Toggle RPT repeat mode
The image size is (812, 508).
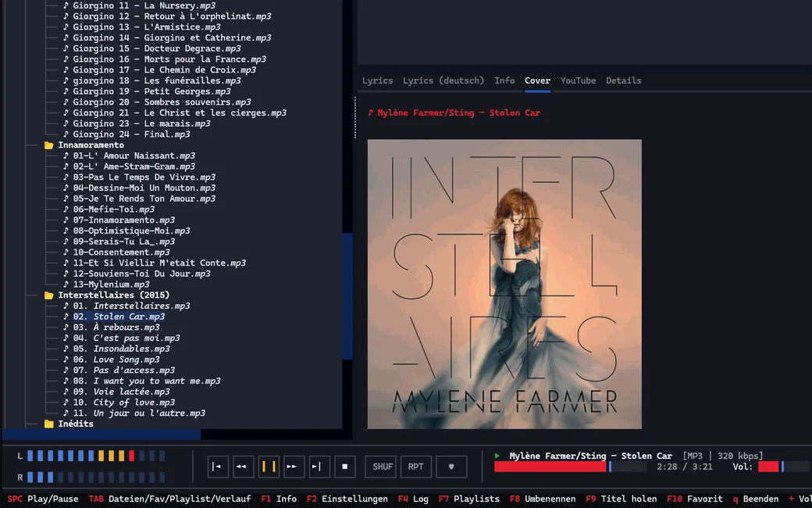[x=416, y=467]
